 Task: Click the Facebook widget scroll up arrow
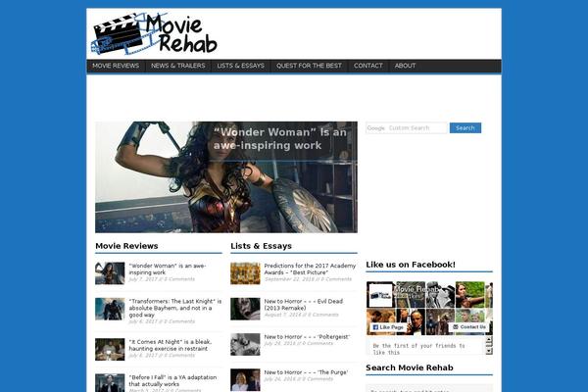tap(489, 339)
